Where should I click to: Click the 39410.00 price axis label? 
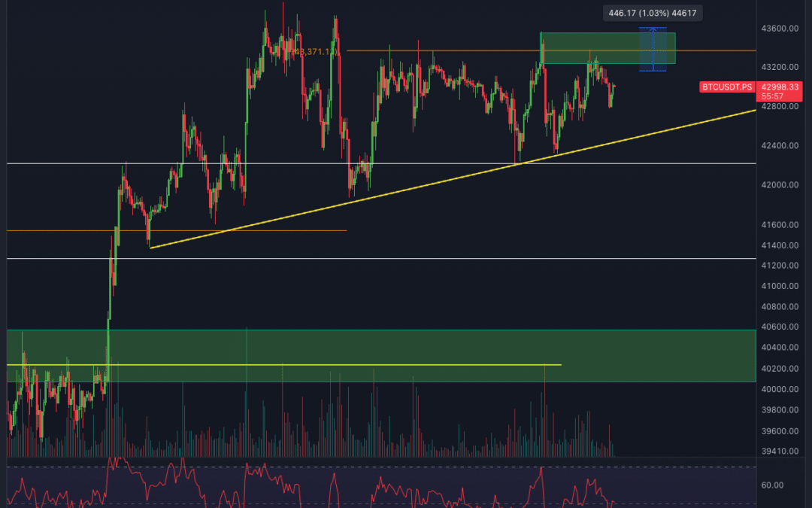click(780, 451)
